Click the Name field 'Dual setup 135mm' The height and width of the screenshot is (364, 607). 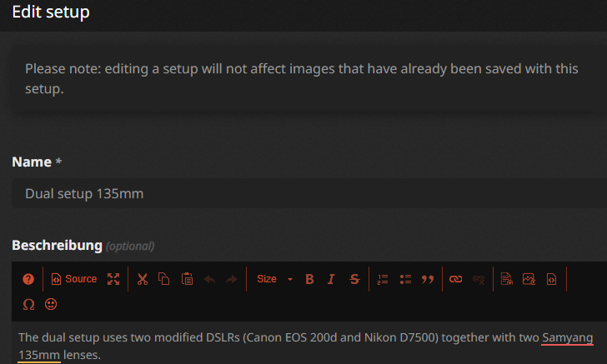309,193
